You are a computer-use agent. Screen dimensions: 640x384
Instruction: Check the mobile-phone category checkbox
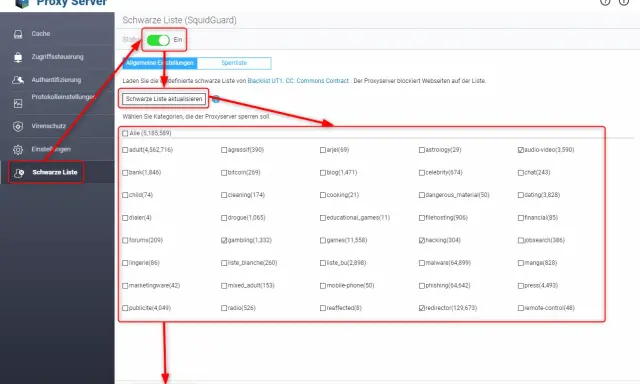(323, 286)
